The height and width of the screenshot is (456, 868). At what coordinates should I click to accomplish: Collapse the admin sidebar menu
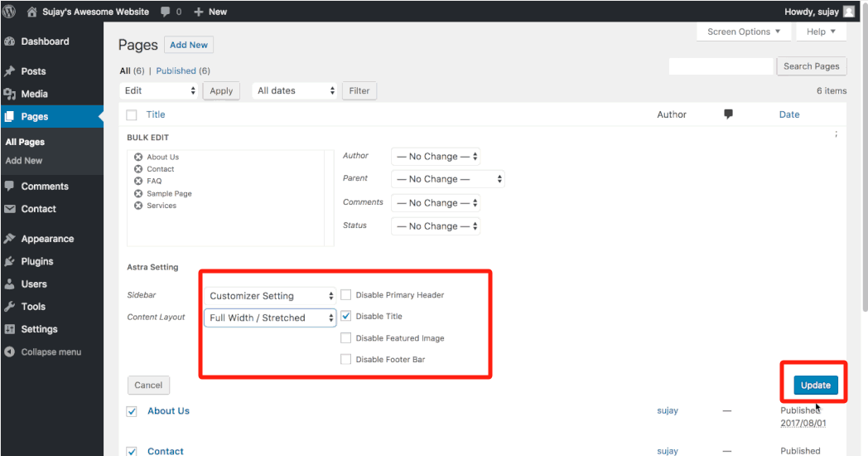(42, 352)
